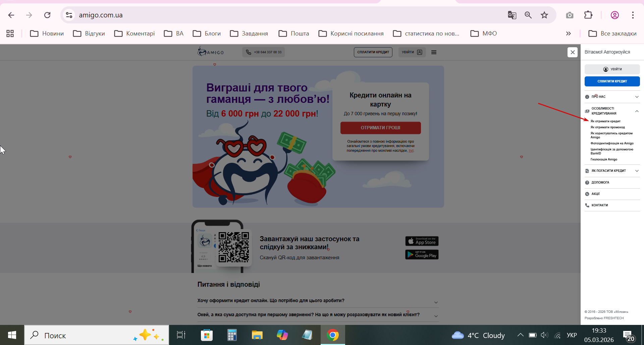The height and width of the screenshot is (345, 644).
Task: Open the Відгуки bookmark folder
Action: pyautogui.click(x=89, y=33)
